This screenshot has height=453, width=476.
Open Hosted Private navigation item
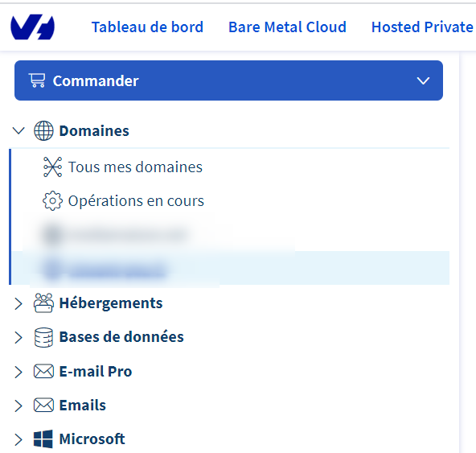[x=423, y=27]
